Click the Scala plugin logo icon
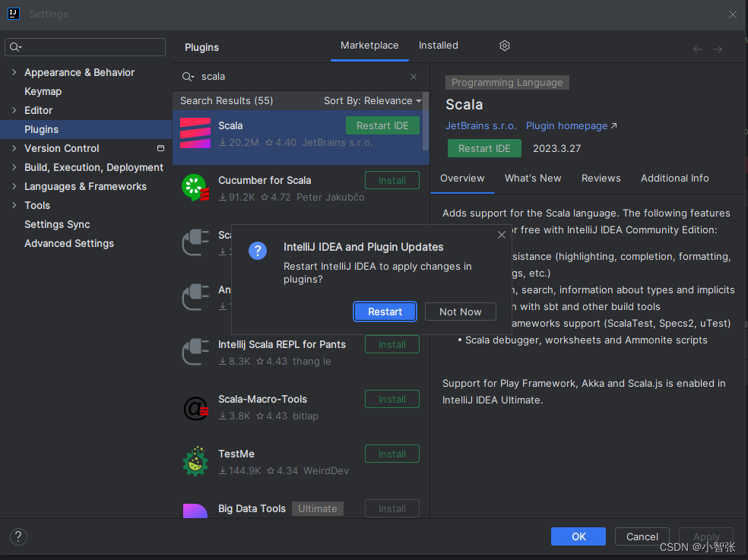748x560 pixels. coord(195,133)
